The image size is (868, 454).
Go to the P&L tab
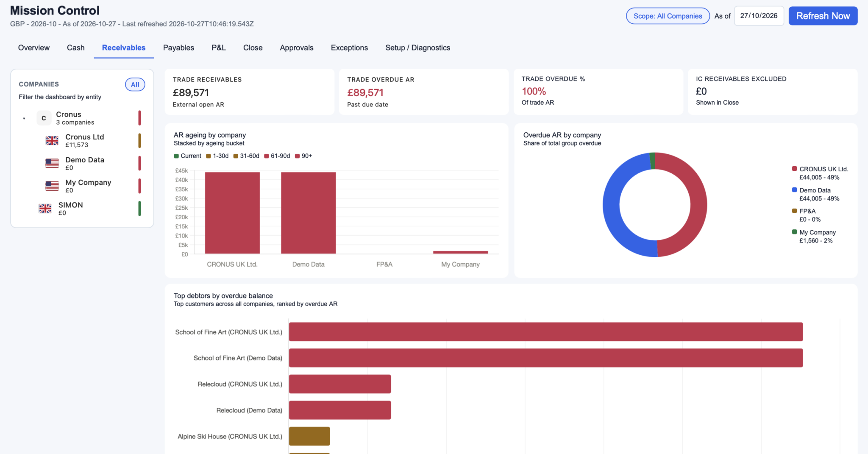[219, 48]
